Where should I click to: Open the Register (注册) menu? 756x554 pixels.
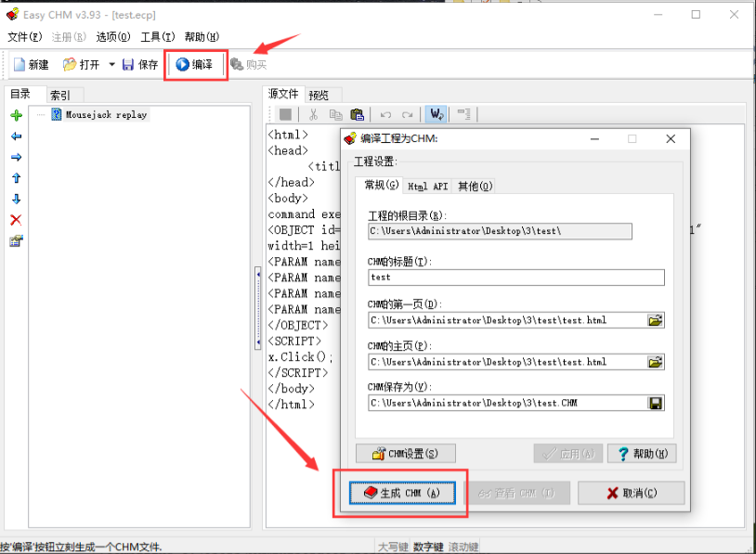tap(69, 36)
